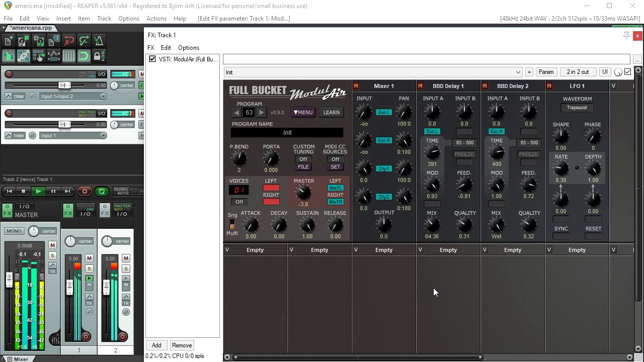The image size is (644, 362).
Task: Toggle the Voices Off button
Action: [x=239, y=202]
